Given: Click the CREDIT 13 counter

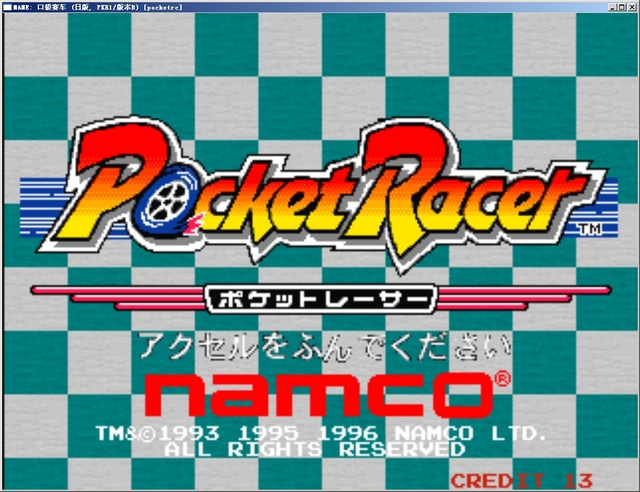Looking at the screenshot, I should [x=522, y=481].
